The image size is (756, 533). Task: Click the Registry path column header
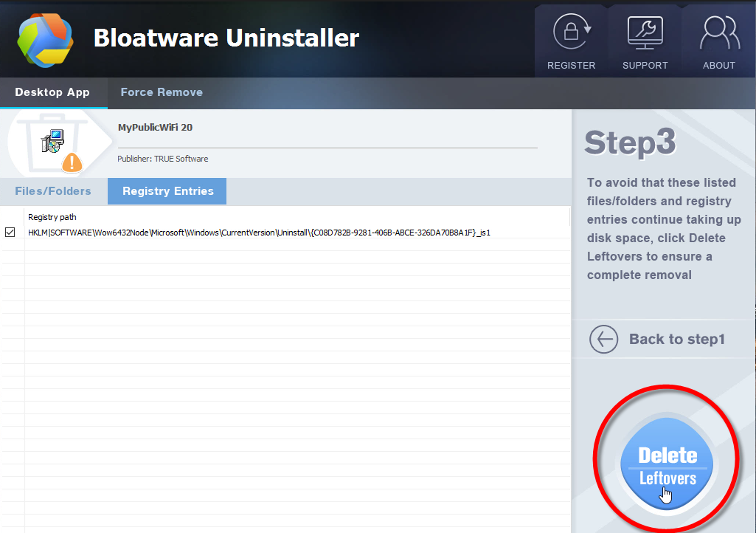52,217
